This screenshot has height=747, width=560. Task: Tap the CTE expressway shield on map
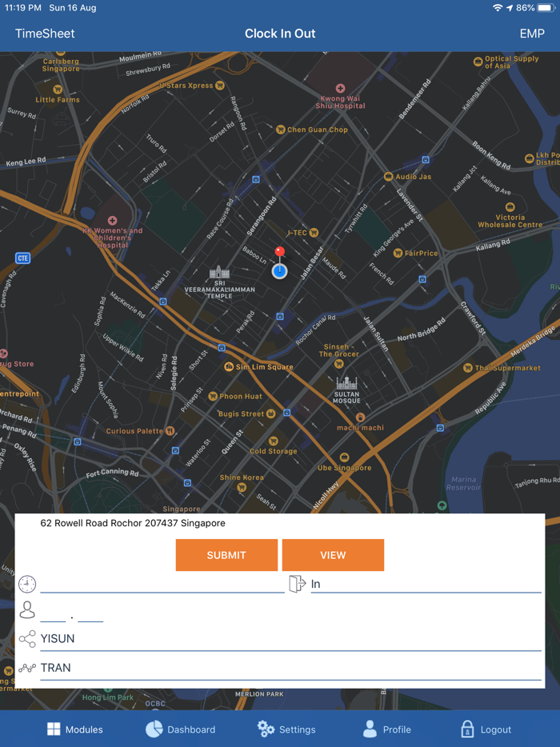point(22,258)
